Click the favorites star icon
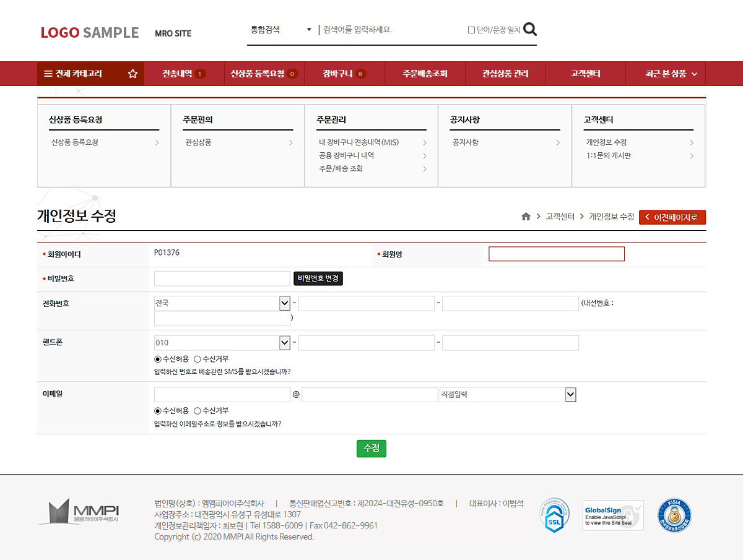This screenshot has width=743, height=560. [133, 74]
